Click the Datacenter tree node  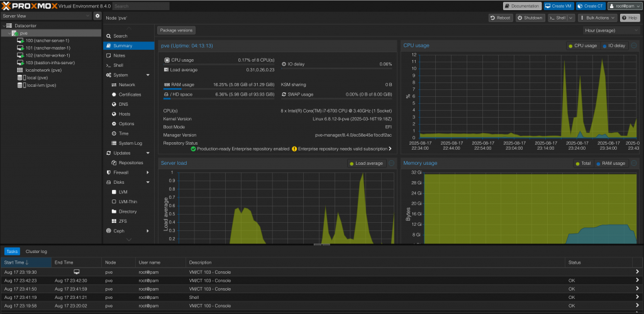click(x=25, y=25)
